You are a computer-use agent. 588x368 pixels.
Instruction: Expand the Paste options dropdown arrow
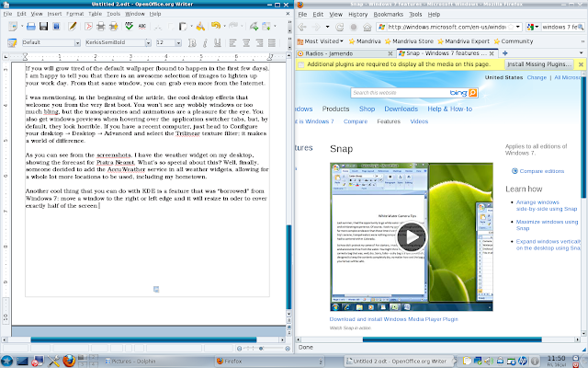pos(191,27)
